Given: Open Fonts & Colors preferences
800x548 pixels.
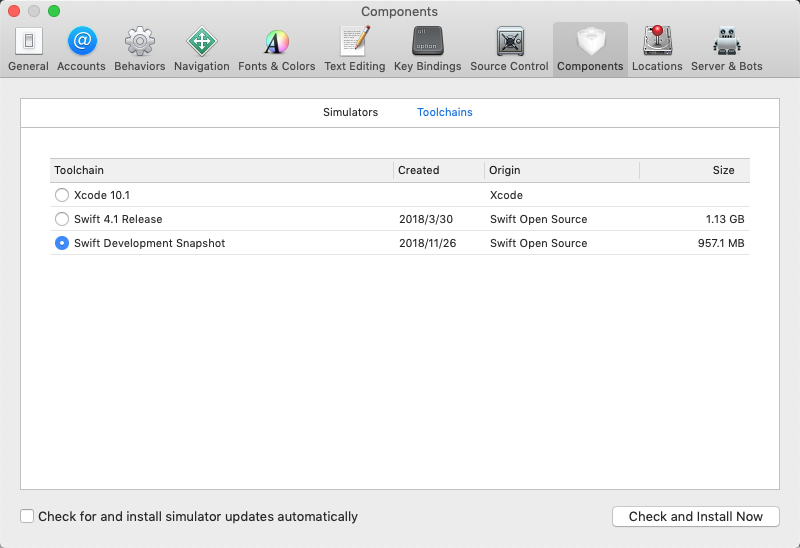Looking at the screenshot, I should coord(277,49).
